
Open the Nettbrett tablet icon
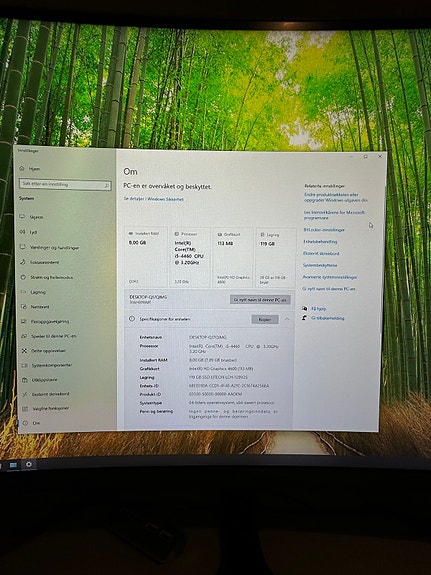[x=23, y=307]
